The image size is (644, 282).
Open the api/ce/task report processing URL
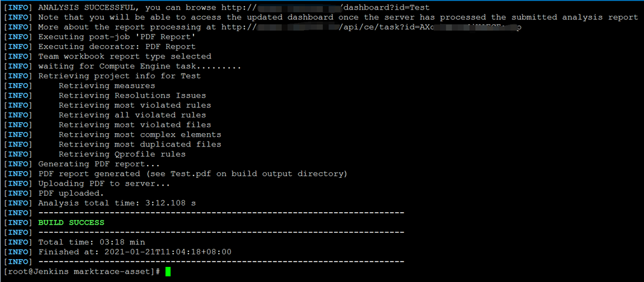pyautogui.click(x=371, y=27)
